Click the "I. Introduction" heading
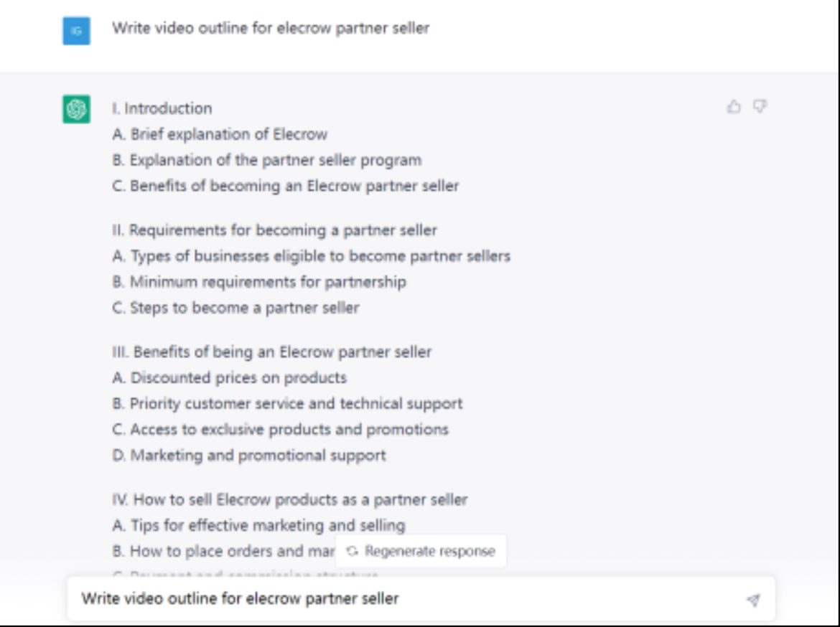 point(162,108)
